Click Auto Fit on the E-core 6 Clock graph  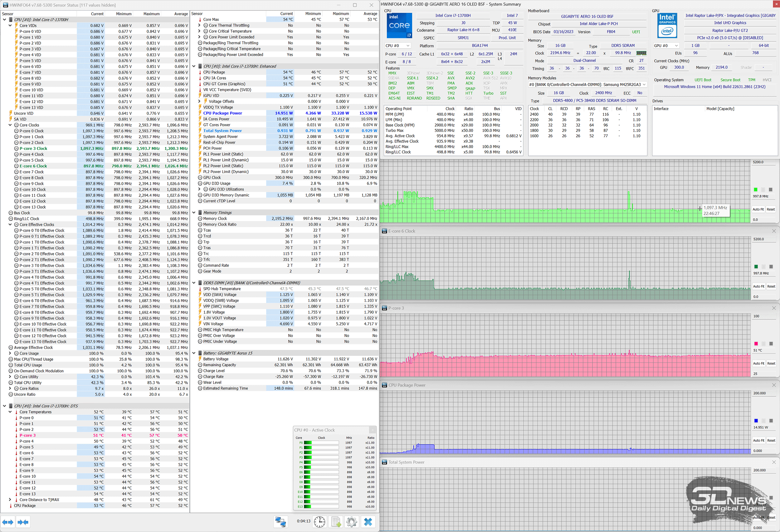(x=758, y=287)
